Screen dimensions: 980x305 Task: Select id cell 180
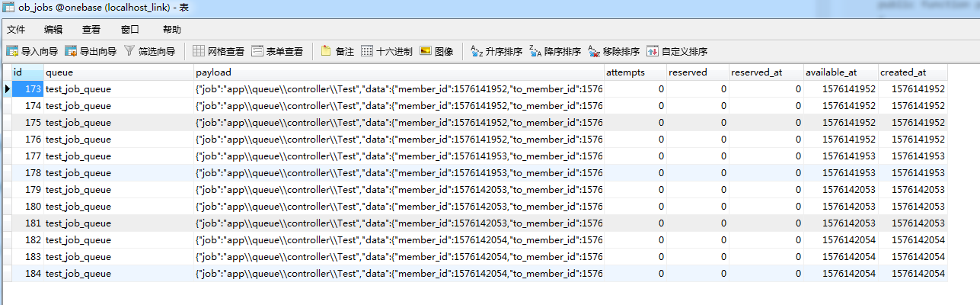(x=27, y=206)
